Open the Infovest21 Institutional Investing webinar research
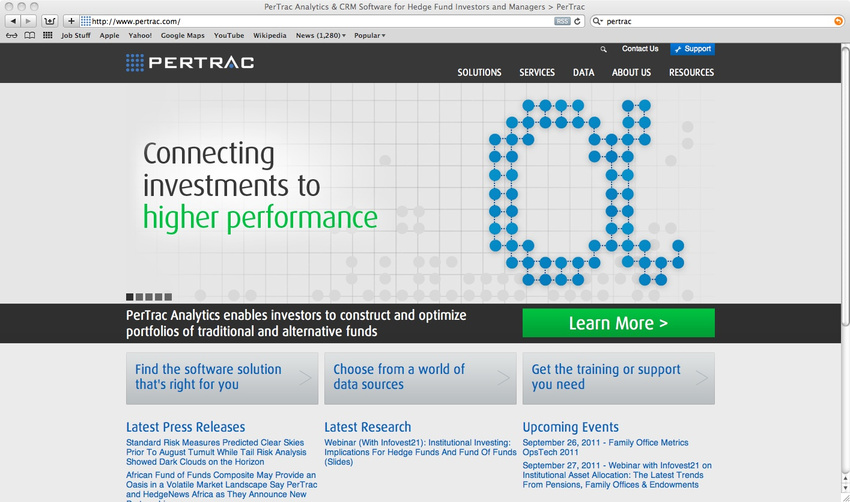 coord(420,452)
